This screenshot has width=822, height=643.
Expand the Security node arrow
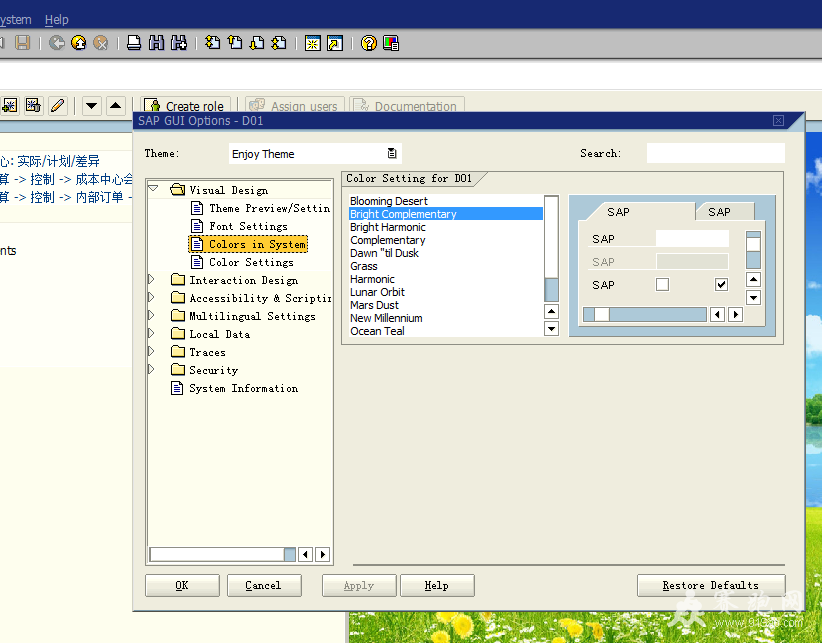pyautogui.click(x=152, y=369)
